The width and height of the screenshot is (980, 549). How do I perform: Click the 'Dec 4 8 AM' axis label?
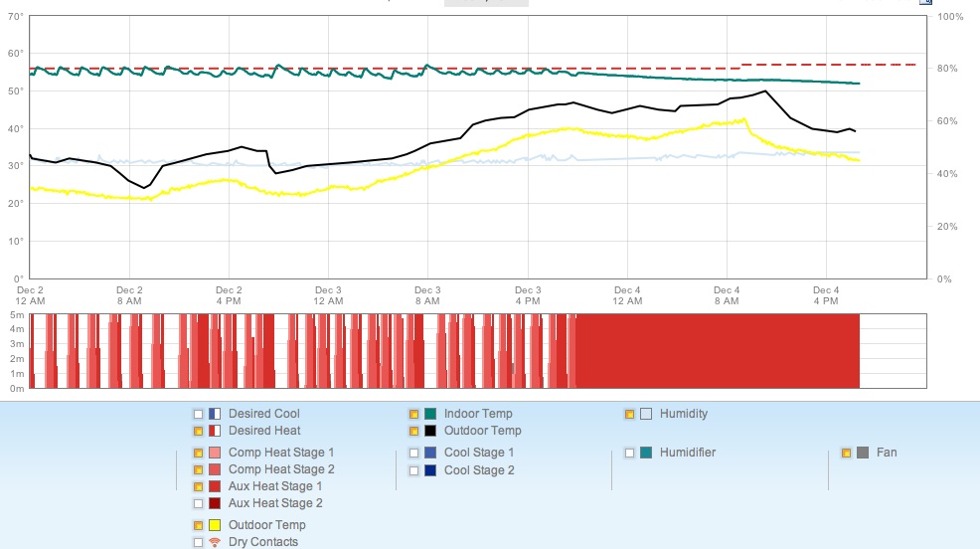pos(727,295)
